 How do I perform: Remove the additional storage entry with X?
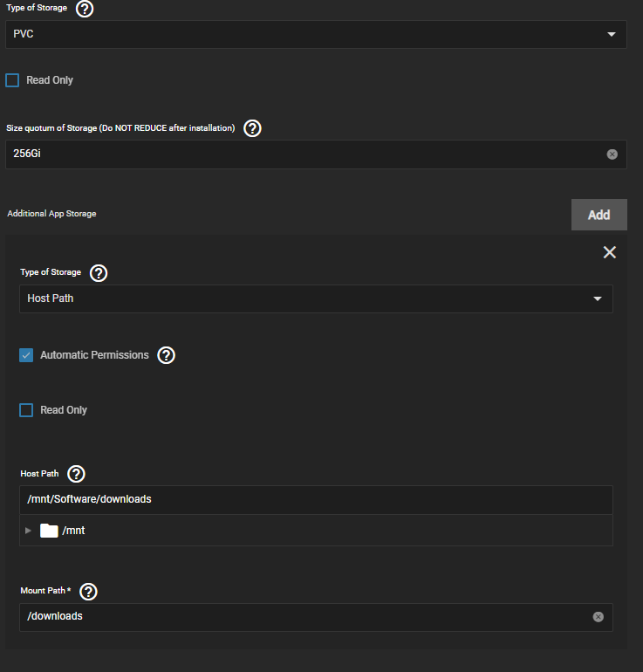pos(610,252)
